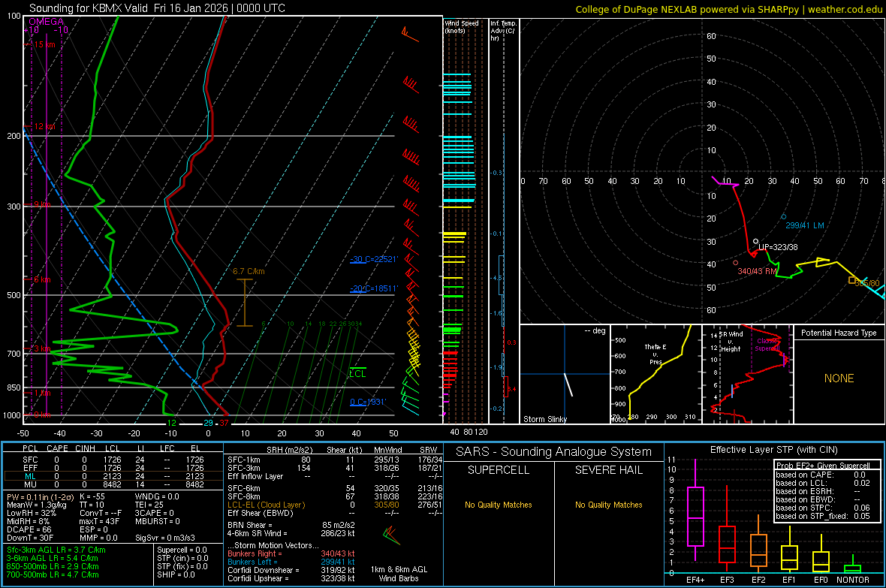Select the EFF parcel row
The height and width of the screenshot is (588, 886).
[x=113, y=468]
